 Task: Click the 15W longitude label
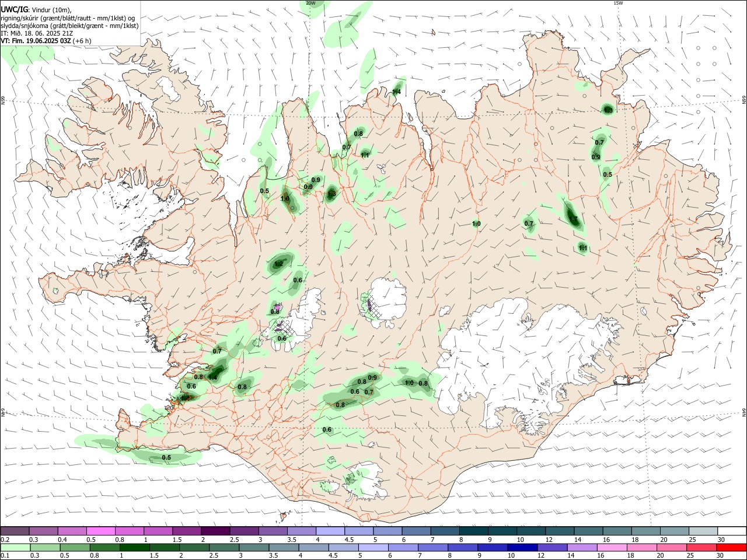pos(618,3)
